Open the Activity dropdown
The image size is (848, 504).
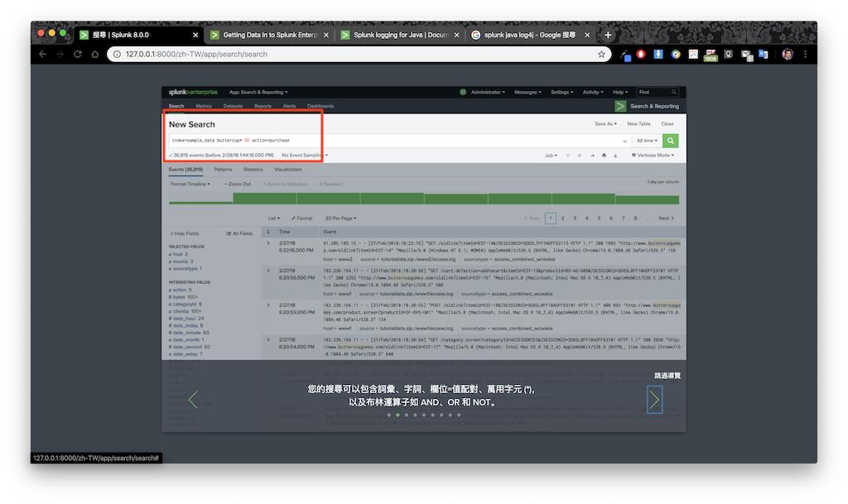593,93
